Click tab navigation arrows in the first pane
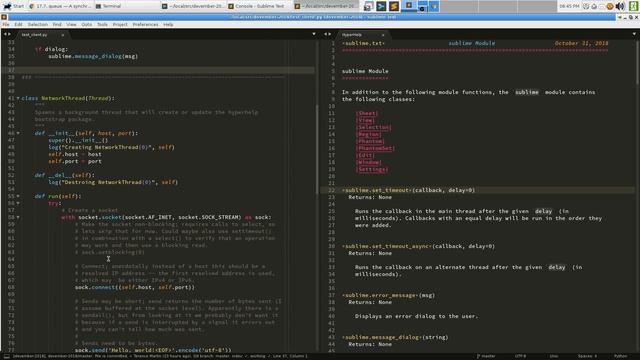 7,34
